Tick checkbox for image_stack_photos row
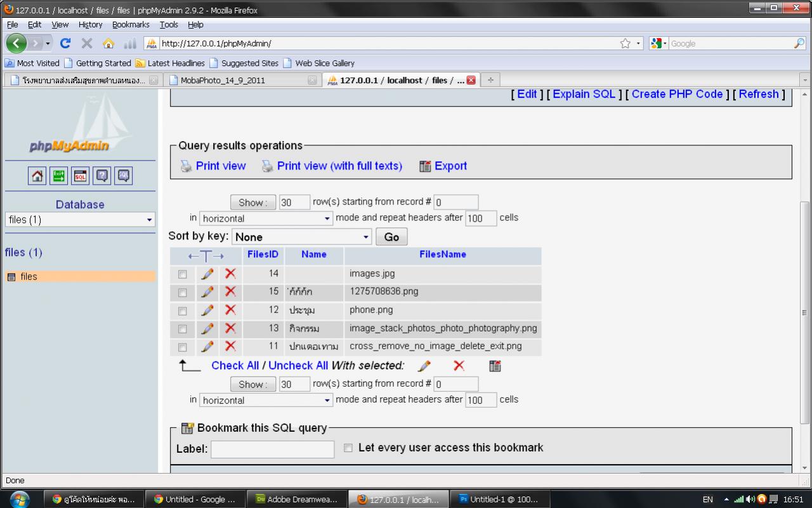This screenshot has height=508, width=812. click(183, 329)
